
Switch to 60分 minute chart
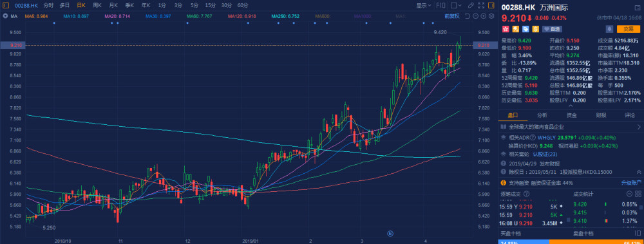coord(243,5)
